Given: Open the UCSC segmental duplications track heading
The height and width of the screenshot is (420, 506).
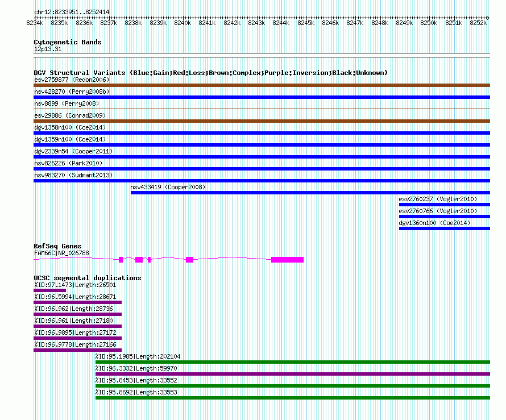Looking at the screenshot, I should pyautogui.click(x=88, y=278).
